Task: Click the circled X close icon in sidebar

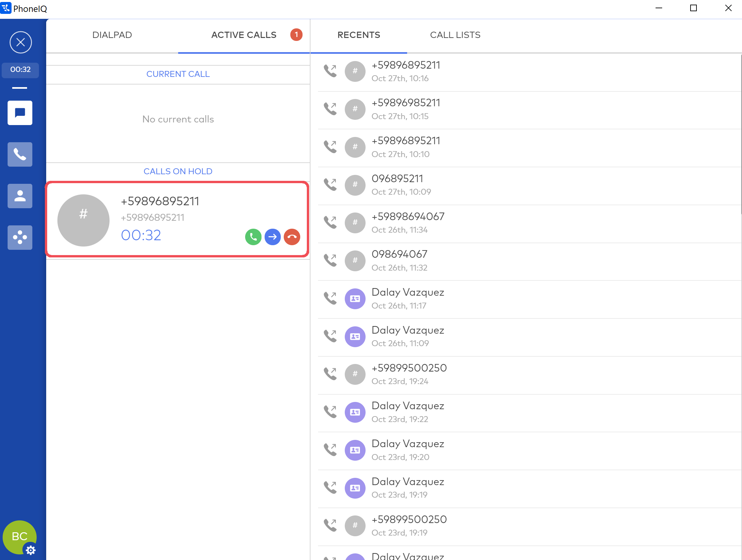Action: point(20,42)
